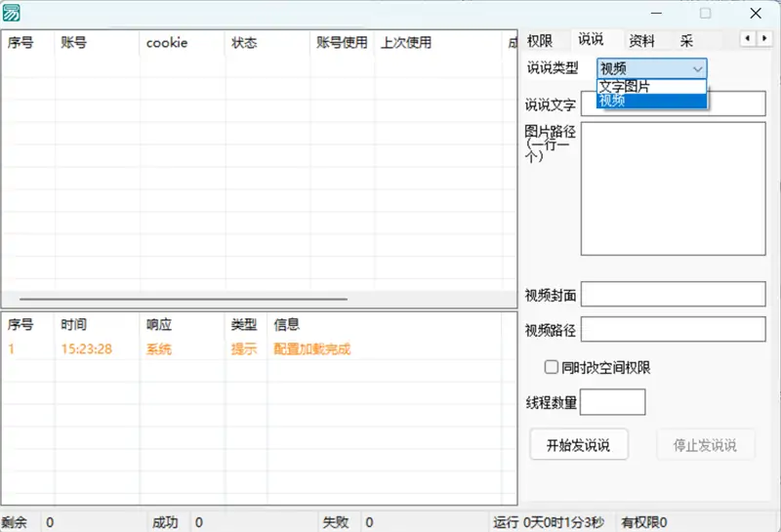Enable the 同时改空间权限 checkbox
Screen dimensions: 781x532
(552, 368)
